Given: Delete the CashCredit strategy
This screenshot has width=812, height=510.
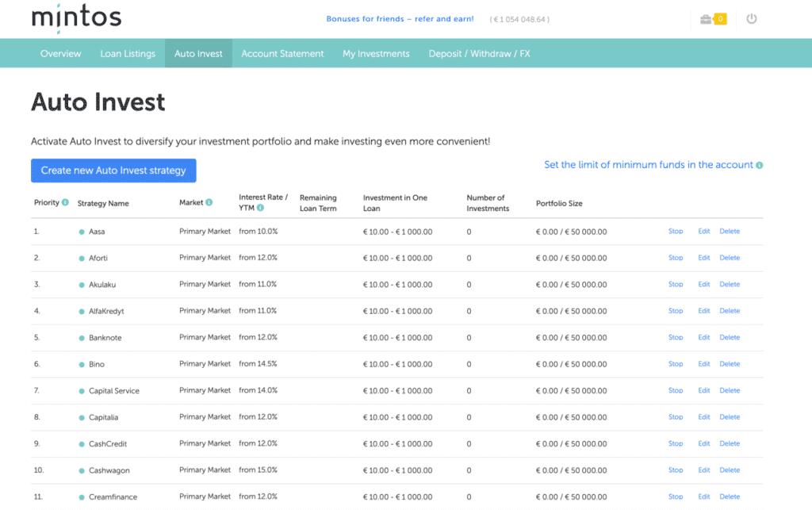Looking at the screenshot, I should click(730, 443).
